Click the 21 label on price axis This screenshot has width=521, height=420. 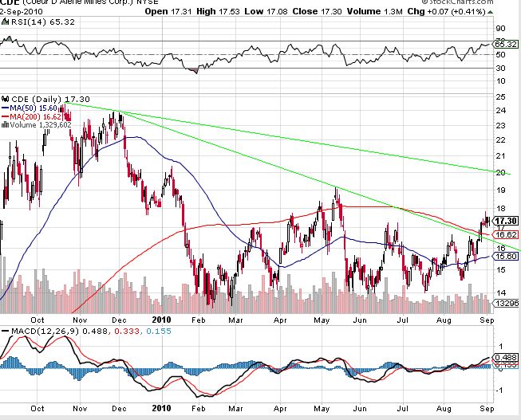click(x=500, y=156)
